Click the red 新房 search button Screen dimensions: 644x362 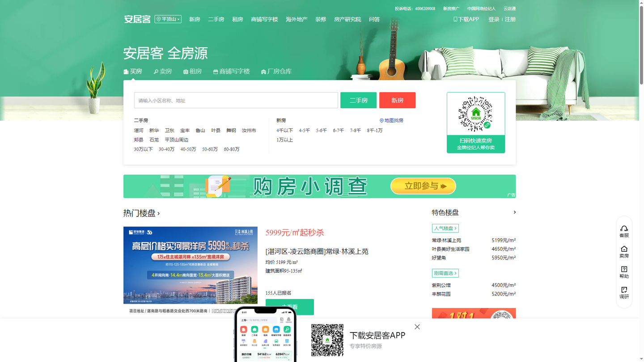coord(397,100)
